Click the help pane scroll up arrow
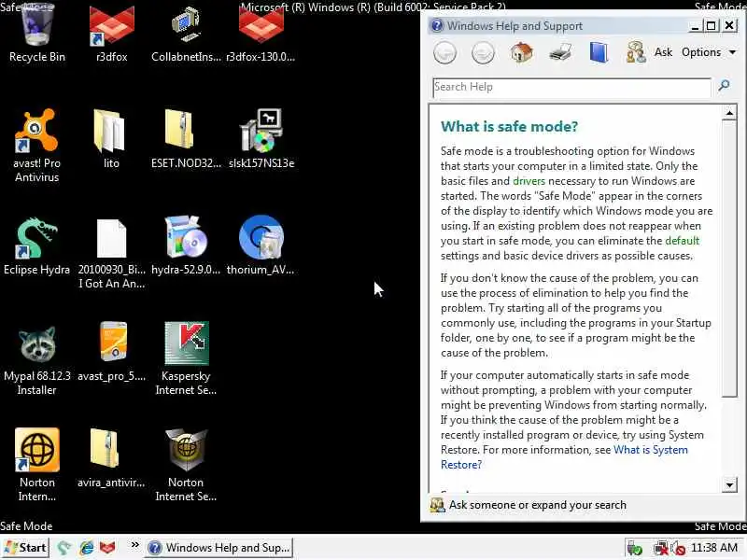747x560 pixels. tap(729, 113)
